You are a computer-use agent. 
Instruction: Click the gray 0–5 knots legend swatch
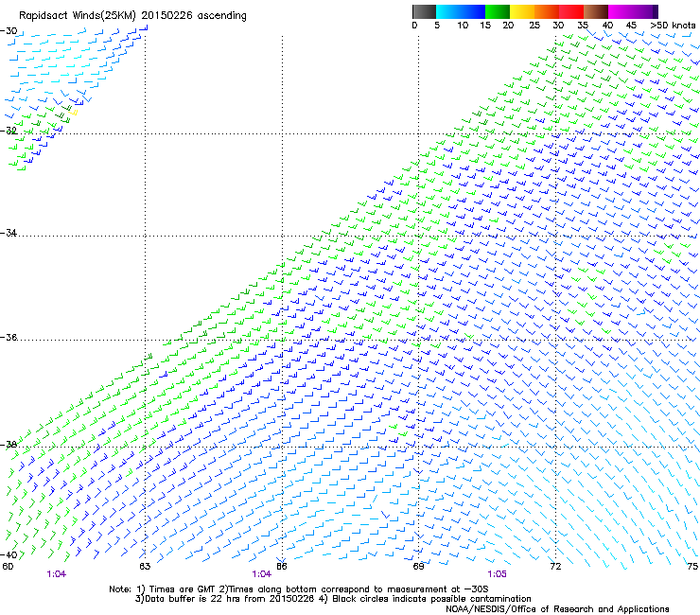424,11
